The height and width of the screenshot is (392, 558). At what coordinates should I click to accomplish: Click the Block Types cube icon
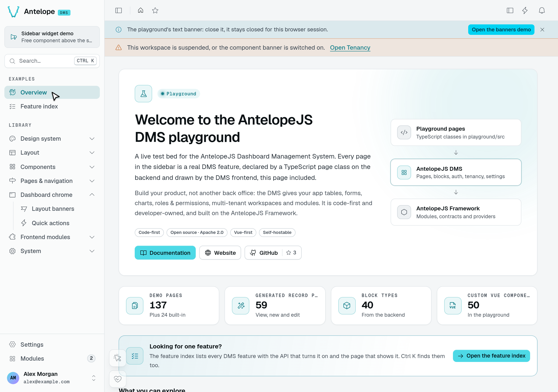(347, 306)
